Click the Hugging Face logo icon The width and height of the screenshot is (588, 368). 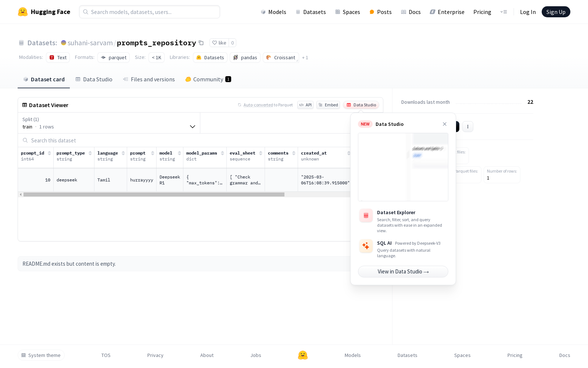pyautogui.click(x=23, y=12)
